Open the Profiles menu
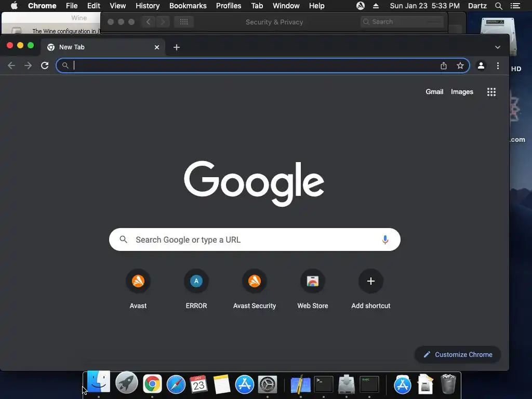 click(x=229, y=6)
